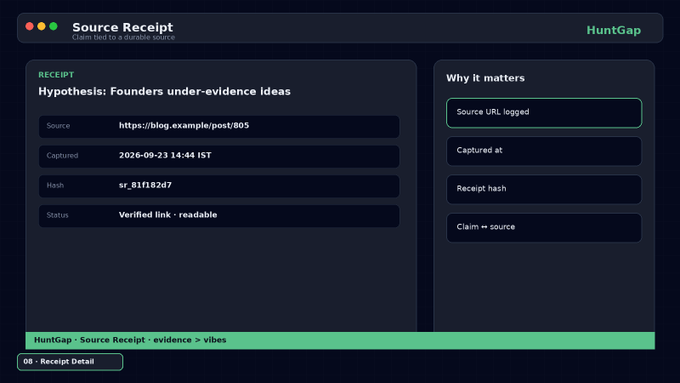Screen dimensions: 680x383
Task: Click the Captured field label
Action: pyautogui.click(x=62, y=155)
